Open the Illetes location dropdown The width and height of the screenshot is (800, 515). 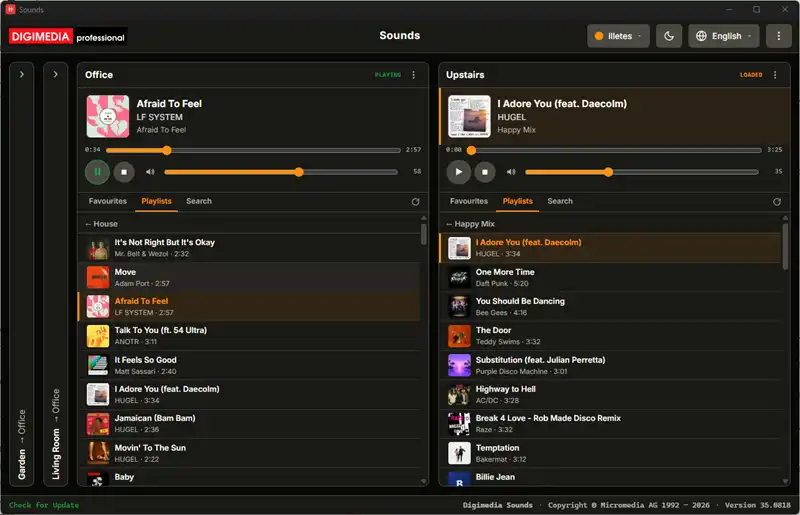point(618,36)
